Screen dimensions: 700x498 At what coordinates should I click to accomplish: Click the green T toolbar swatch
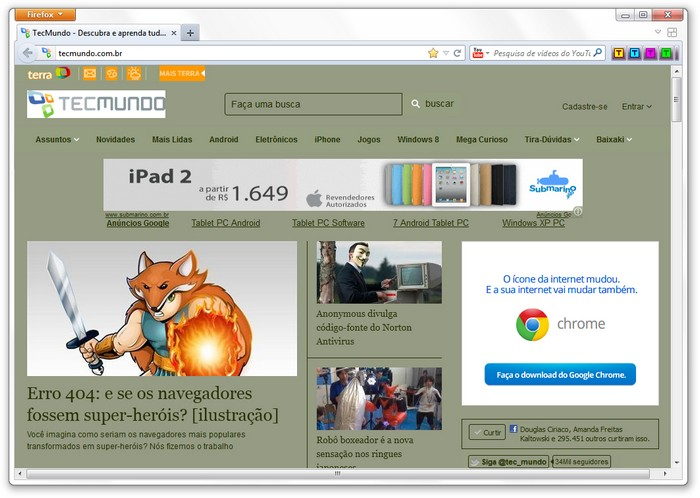[667, 54]
